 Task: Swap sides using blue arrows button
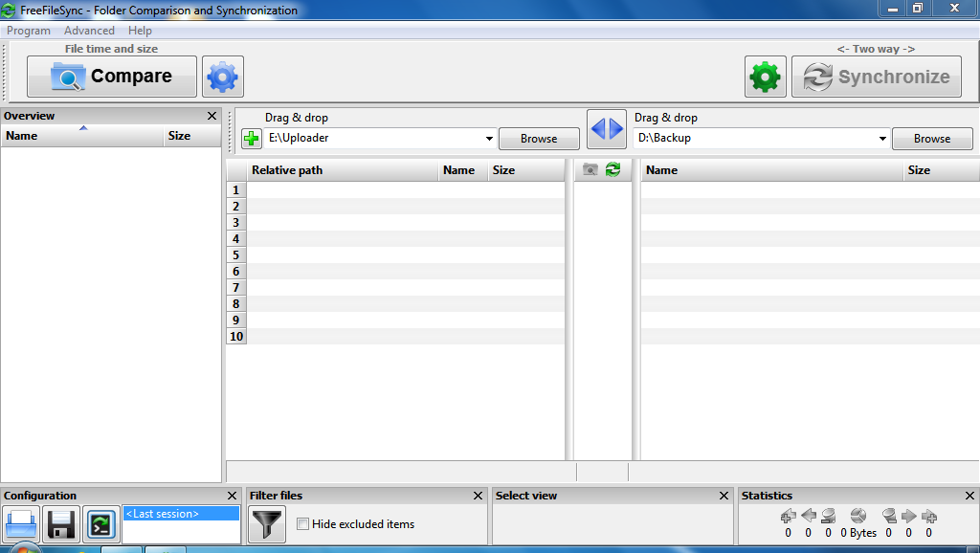(x=606, y=129)
